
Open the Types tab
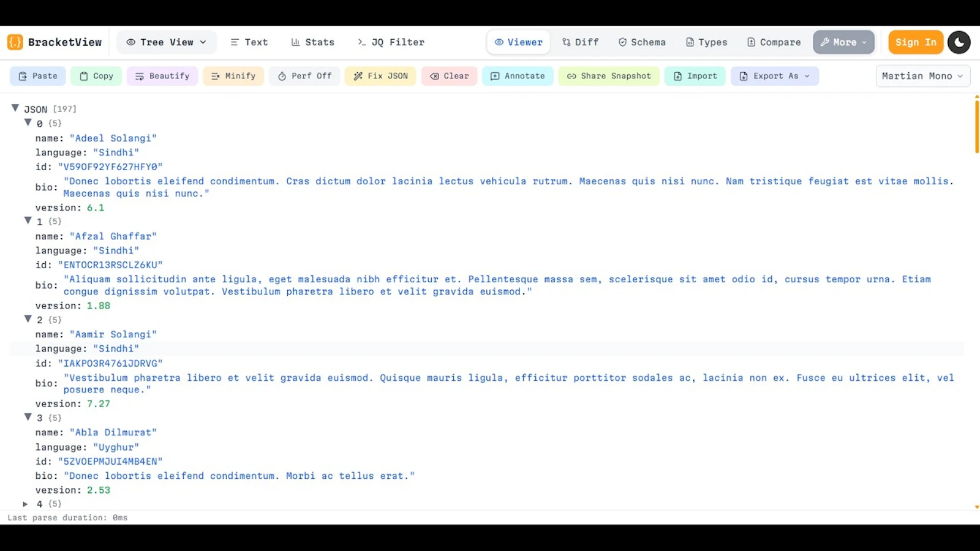coord(706,42)
